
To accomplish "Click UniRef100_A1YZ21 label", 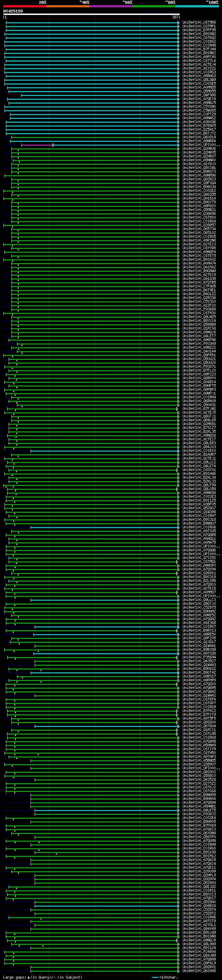I will (x=199, y=68).
